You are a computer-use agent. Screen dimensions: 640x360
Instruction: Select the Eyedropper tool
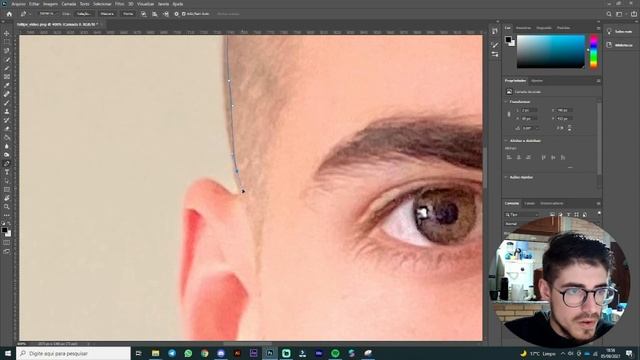7,85
